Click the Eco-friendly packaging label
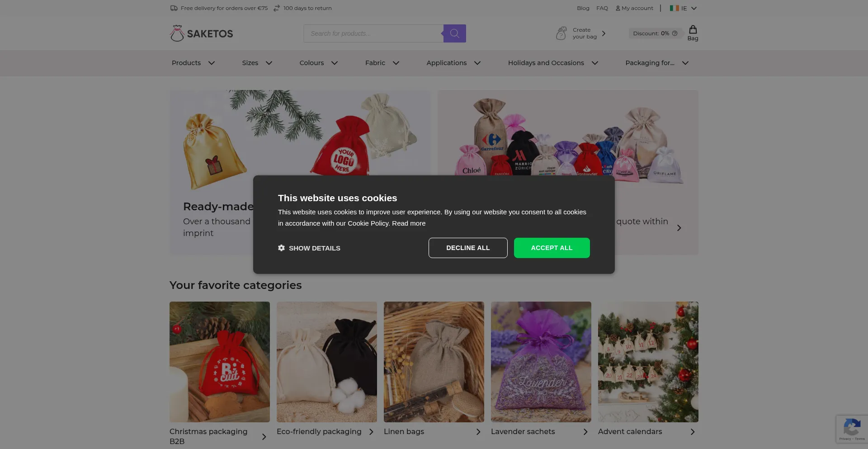The width and height of the screenshot is (868, 449). point(319,432)
